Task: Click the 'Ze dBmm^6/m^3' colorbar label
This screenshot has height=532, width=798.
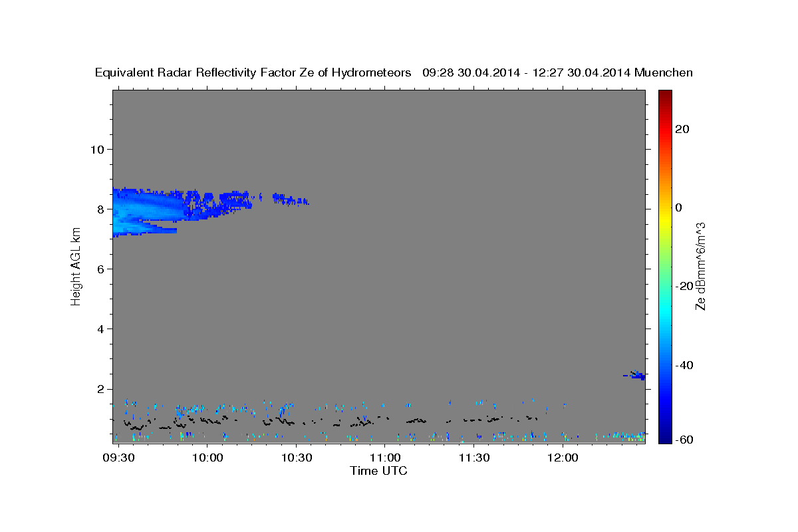Action: [701, 266]
